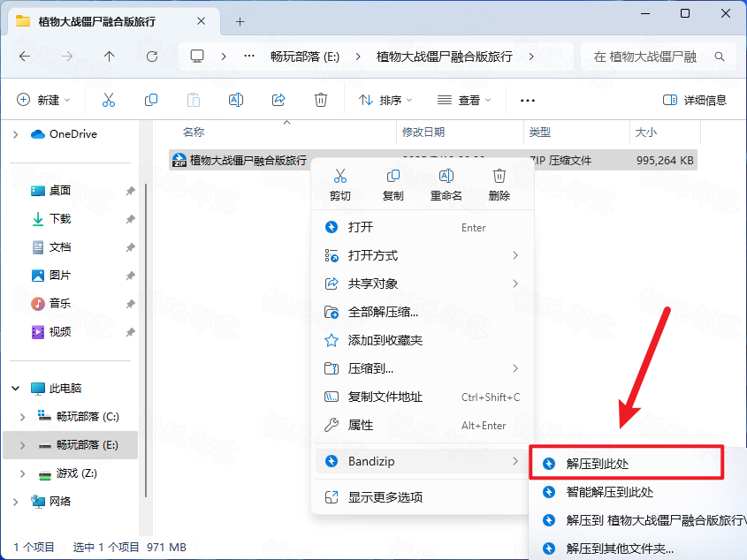The width and height of the screenshot is (747, 560).
Task: Choose 复制文件地址 in context menu
Action: [x=422, y=397]
